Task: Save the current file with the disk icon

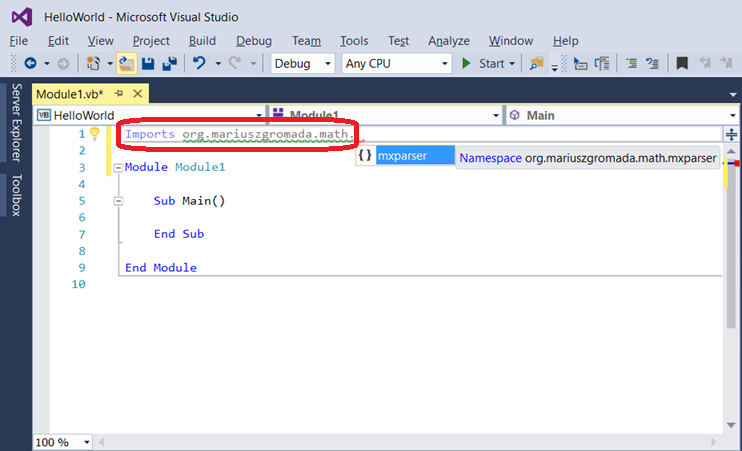Action: (x=148, y=63)
